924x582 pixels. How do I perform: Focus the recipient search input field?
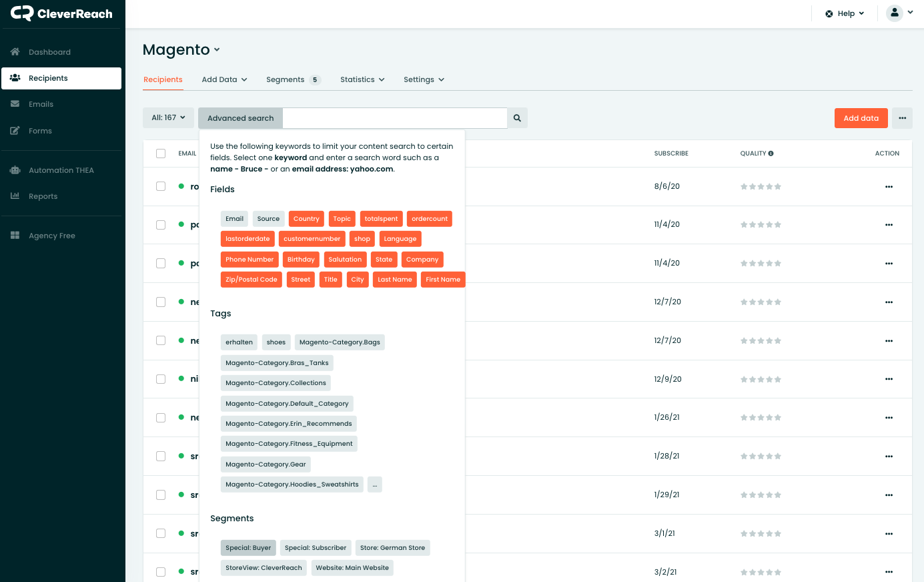click(x=395, y=118)
